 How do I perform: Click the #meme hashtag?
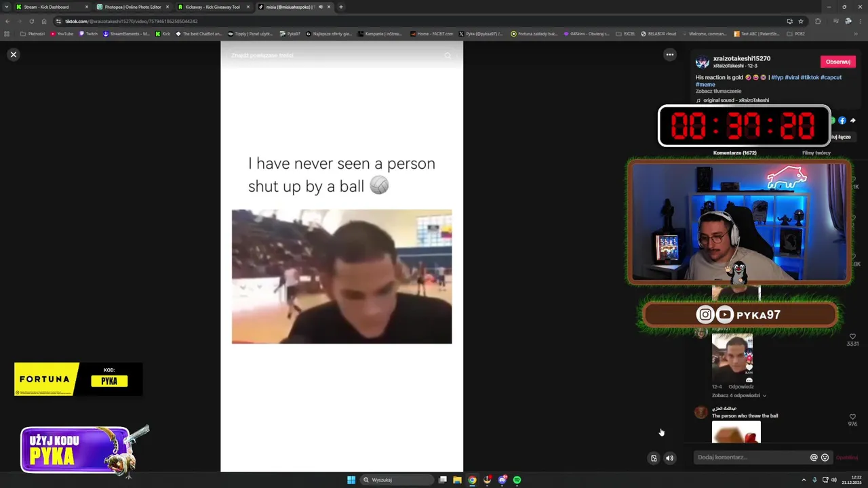705,85
